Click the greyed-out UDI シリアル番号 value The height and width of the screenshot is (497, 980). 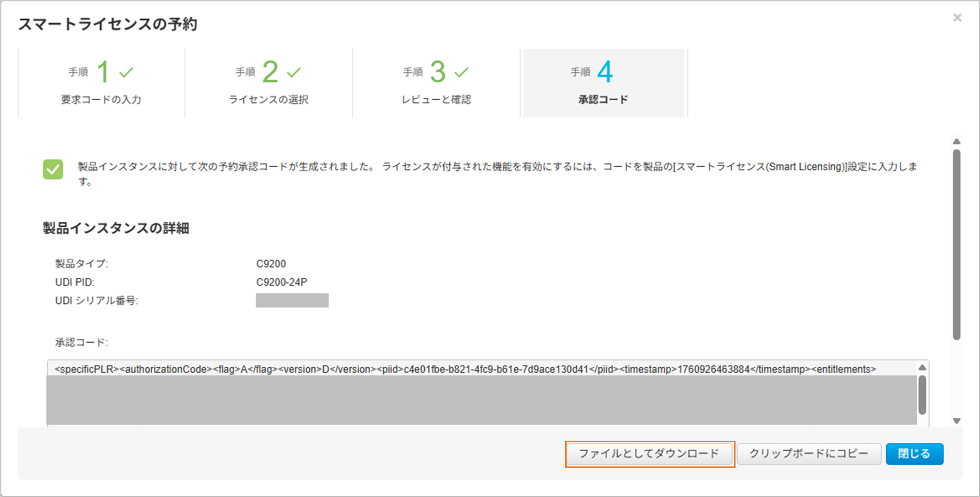click(292, 300)
